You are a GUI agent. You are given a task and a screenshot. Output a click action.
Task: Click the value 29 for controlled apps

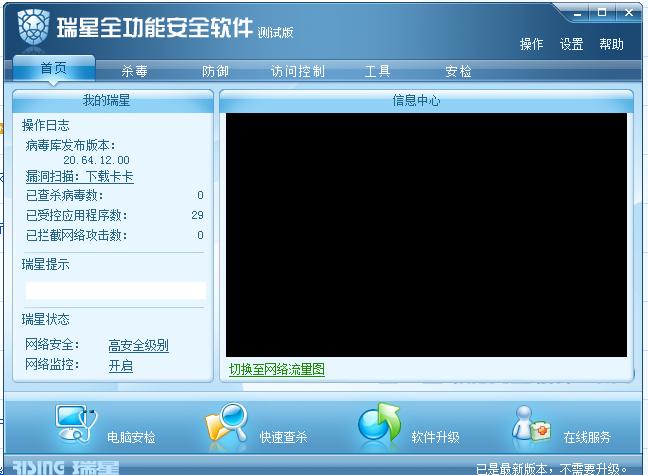[x=198, y=215]
